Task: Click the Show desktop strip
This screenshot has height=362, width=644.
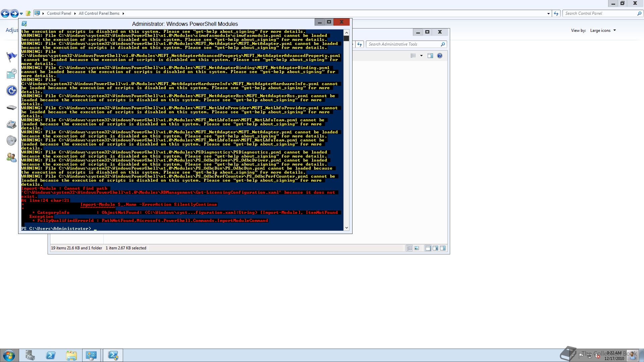Action: point(641,355)
